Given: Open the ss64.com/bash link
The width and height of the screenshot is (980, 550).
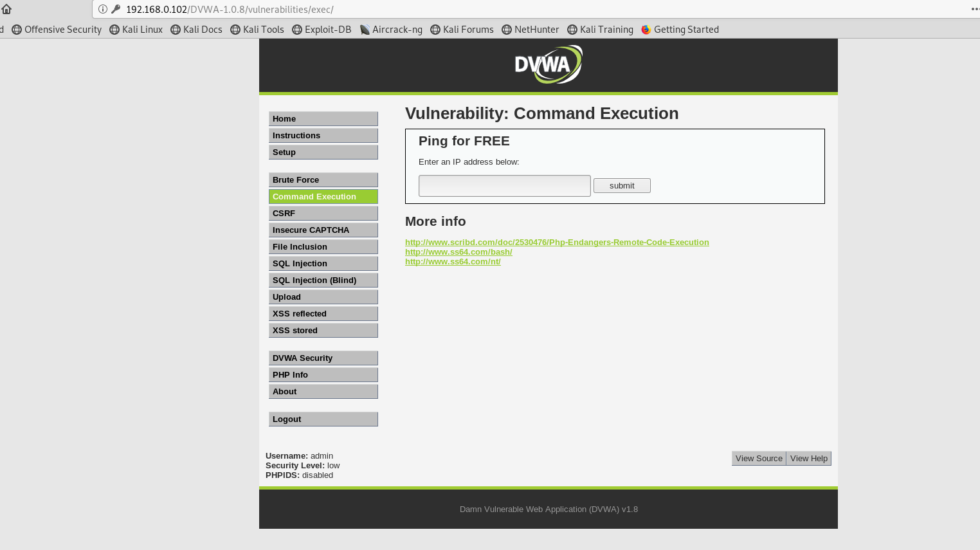Looking at the screenshot, I should (458, 252).
